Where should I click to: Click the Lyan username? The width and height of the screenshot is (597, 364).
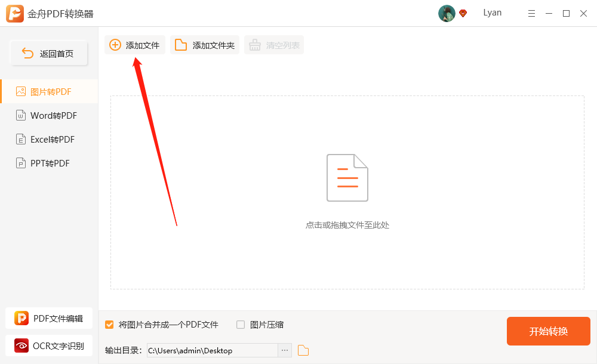[x=493, y=13]
